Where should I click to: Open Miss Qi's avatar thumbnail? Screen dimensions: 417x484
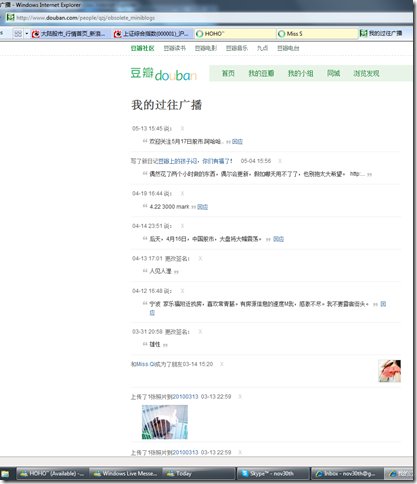click(x=389, y=371)
